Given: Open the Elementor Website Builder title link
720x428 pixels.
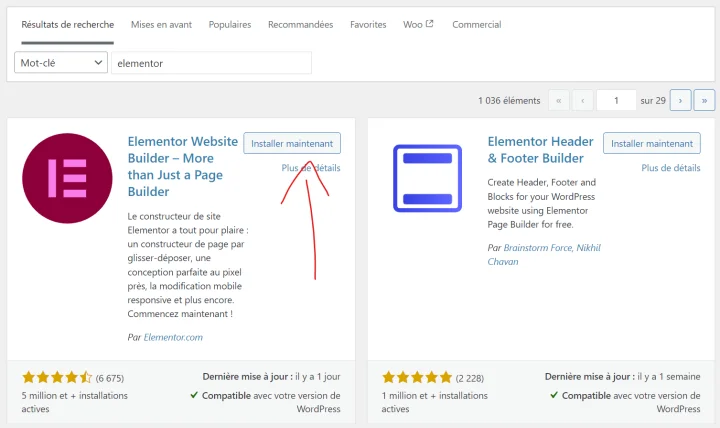Looking at the screenshot, I should 182,166.
